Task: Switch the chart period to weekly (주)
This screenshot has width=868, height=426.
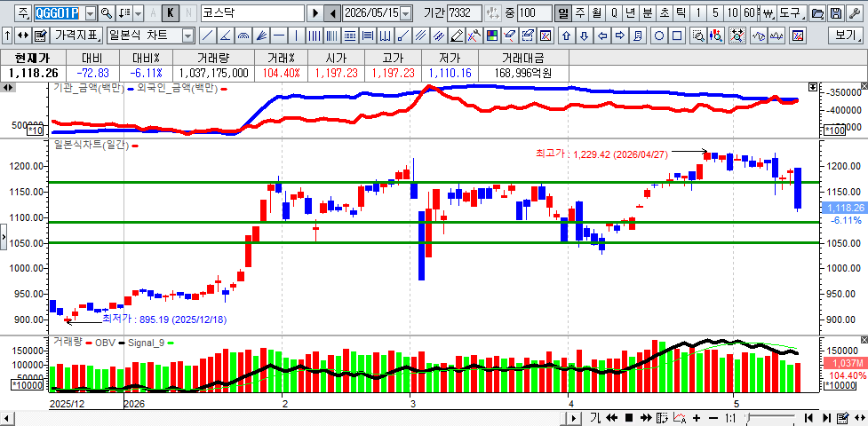Action: (579, 12)
